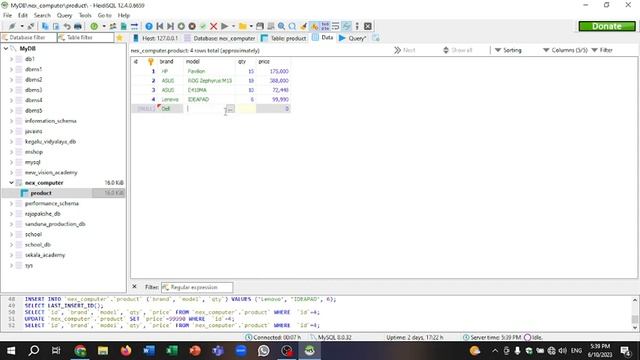The image size is (640, 360).
Task: Click the export database as SQL icon
Action: (124, 26)
